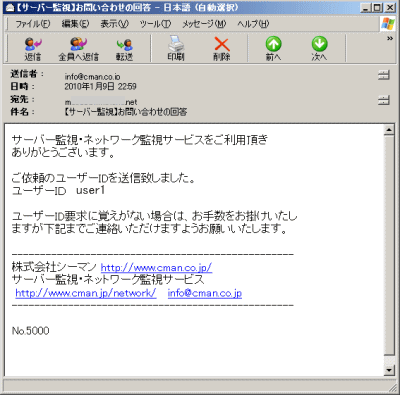Click the info@cman.co.jp email link in body
The height and width of the screenshot is (395, 400).
click(x=205, y=293)
